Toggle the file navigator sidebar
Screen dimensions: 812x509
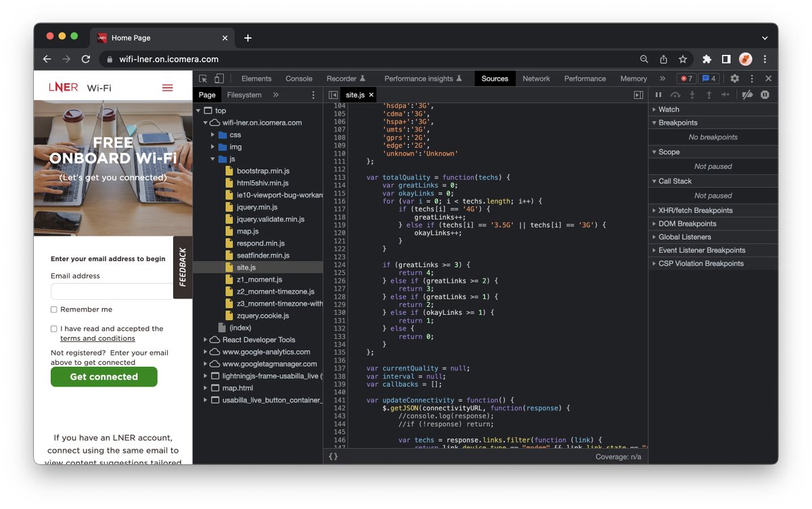click(x=334, y=95)
